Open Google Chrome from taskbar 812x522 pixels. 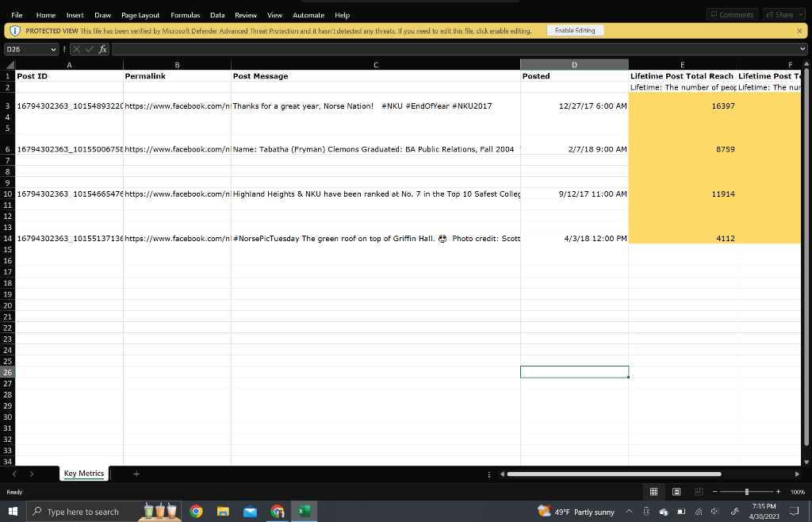(x=196, y=511)
